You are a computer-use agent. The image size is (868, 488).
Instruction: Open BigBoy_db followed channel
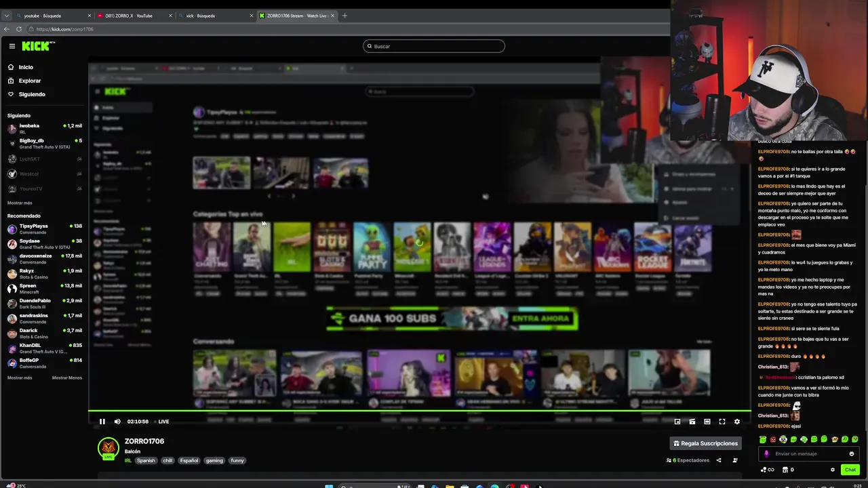(x=44, y=144)
